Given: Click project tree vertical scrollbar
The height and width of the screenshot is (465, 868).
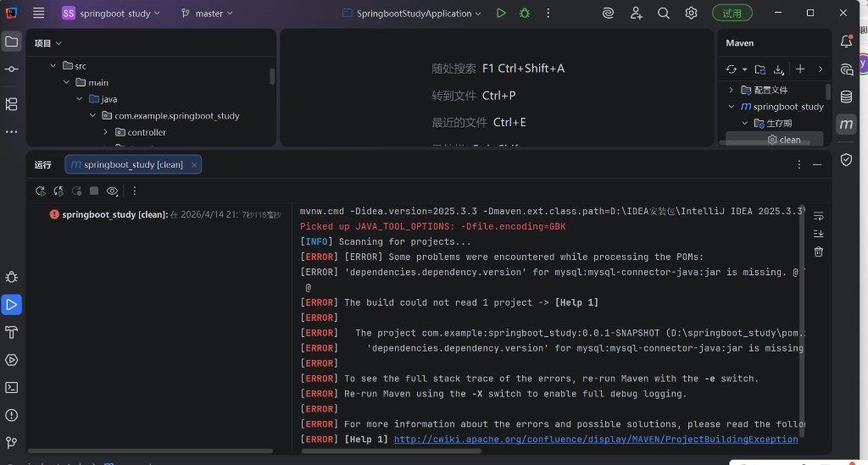Looking at the screenshot, I should coord(272,76).
